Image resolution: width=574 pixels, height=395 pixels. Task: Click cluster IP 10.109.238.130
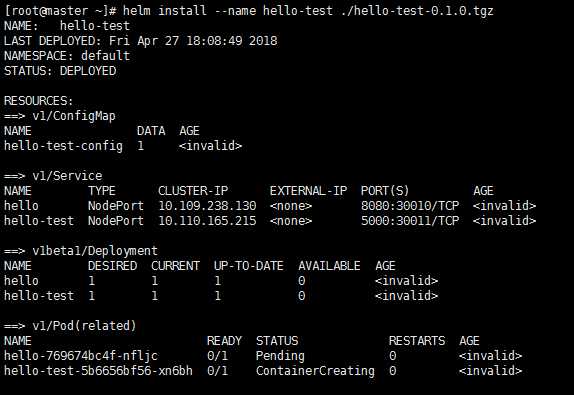pos(207,206)
